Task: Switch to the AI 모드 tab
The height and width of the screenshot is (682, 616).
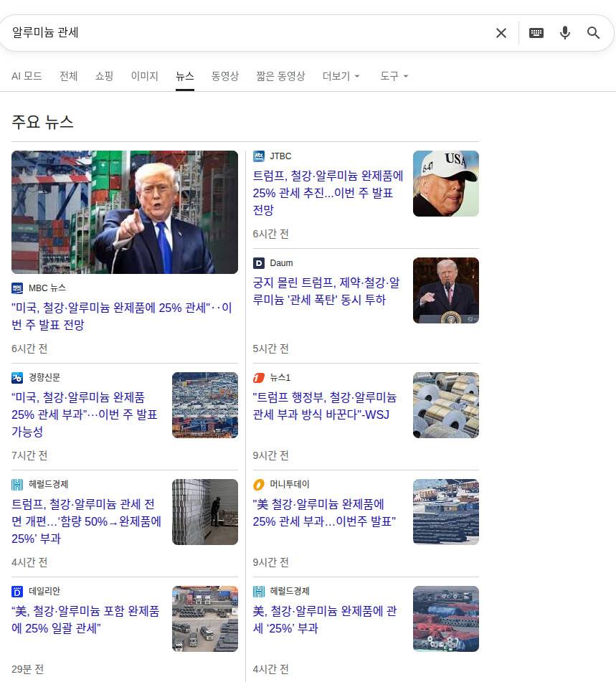Action: (27, 76)
